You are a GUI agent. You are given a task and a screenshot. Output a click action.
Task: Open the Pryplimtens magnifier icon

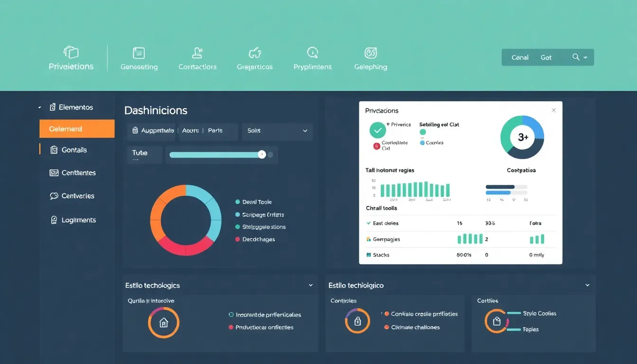pos(312,53)
